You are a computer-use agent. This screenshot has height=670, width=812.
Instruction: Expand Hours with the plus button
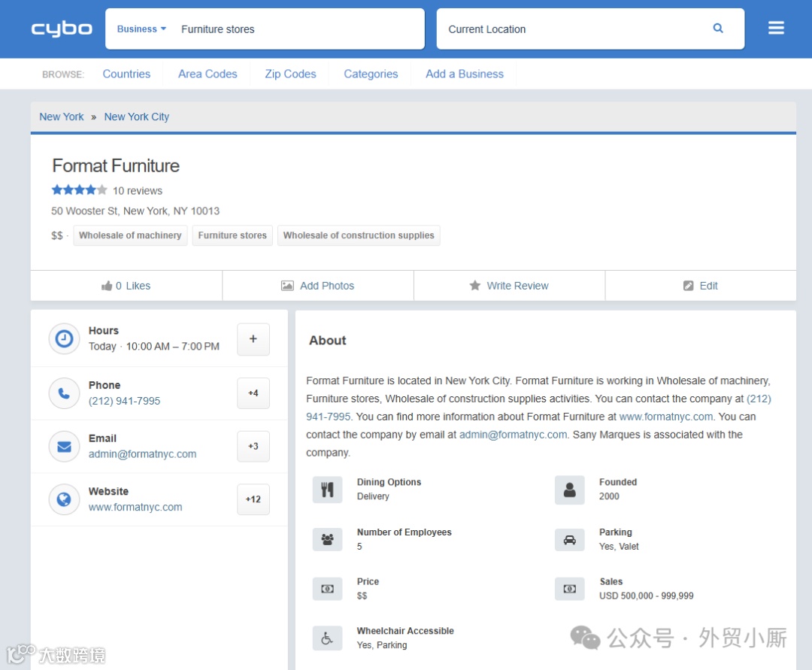(253, 339)
